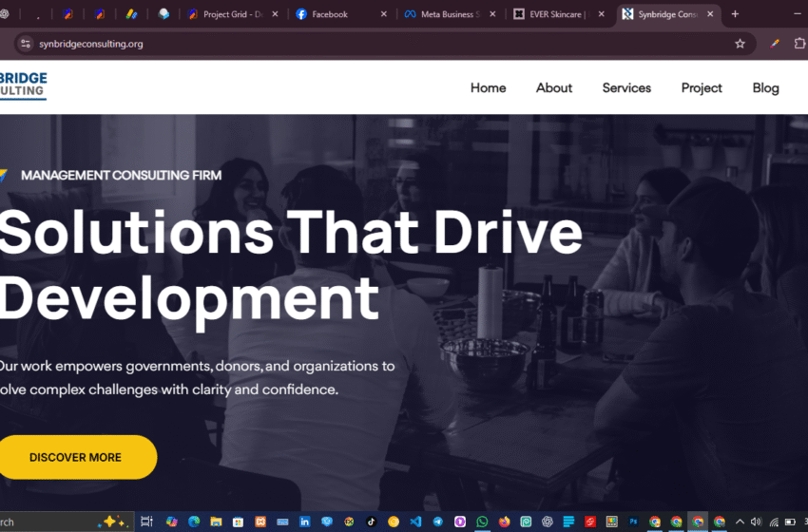Open the About menu item
Viewport: 808px width, 532px height.
[x=553, y=87]
